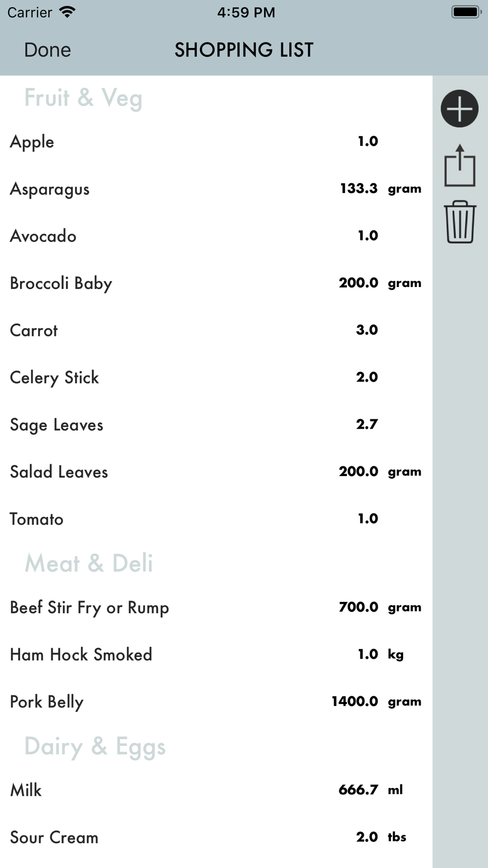488x868 pixels.
Task: Share the shopping list
Action: 459,165
